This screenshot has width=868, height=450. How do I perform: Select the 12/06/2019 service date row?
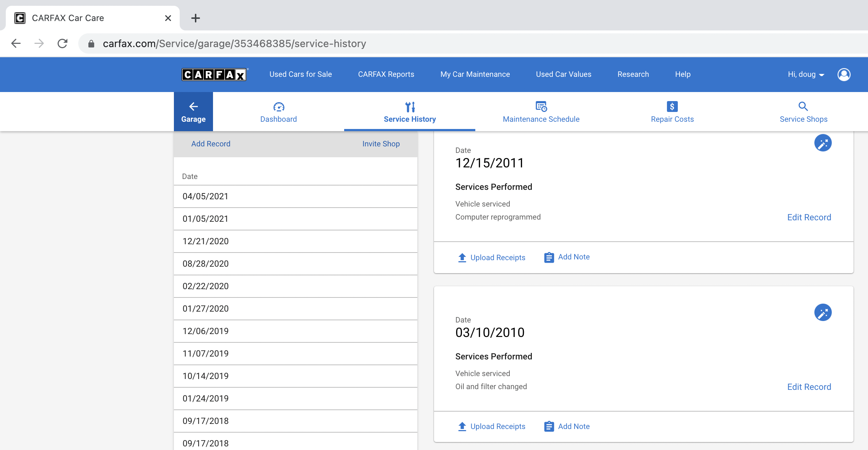tap(296, 331)
